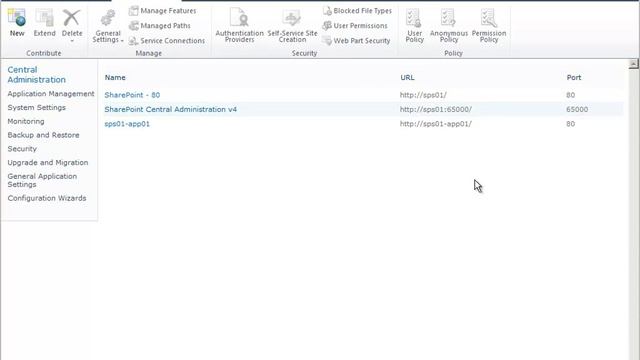Screen dimensions: 640x360
Task: Open General Application Settings
Action: tap(42, 180)
